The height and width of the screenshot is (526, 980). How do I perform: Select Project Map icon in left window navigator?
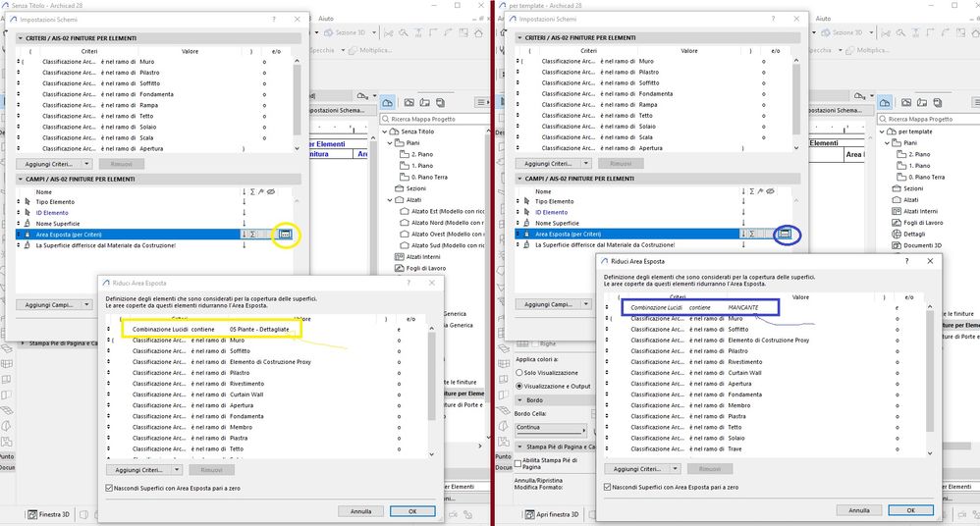coord(388,102)
